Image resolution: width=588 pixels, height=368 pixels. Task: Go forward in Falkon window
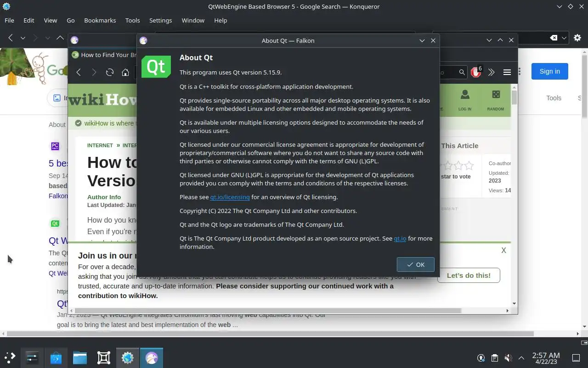click(94, 72)
